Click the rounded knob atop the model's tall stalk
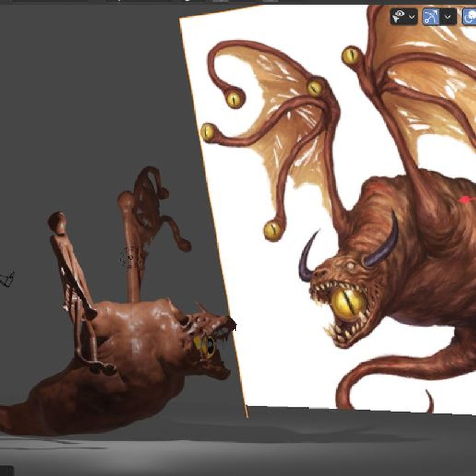 (126, 198)
